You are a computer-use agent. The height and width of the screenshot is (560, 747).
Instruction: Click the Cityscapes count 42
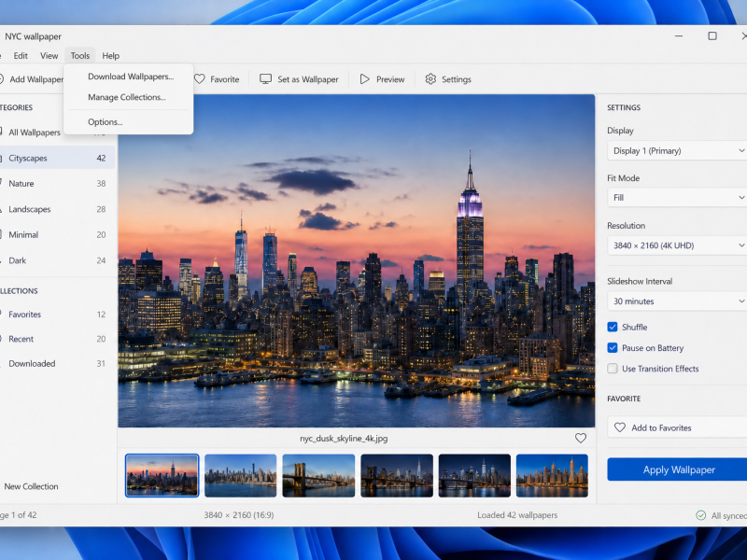(101, 158)
